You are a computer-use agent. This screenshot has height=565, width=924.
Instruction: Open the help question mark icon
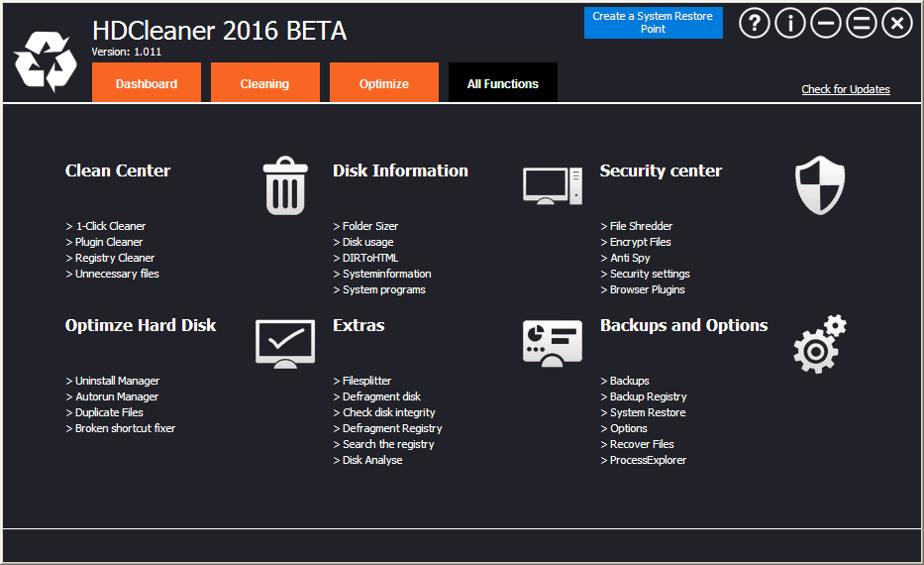(x=755, y=24)
